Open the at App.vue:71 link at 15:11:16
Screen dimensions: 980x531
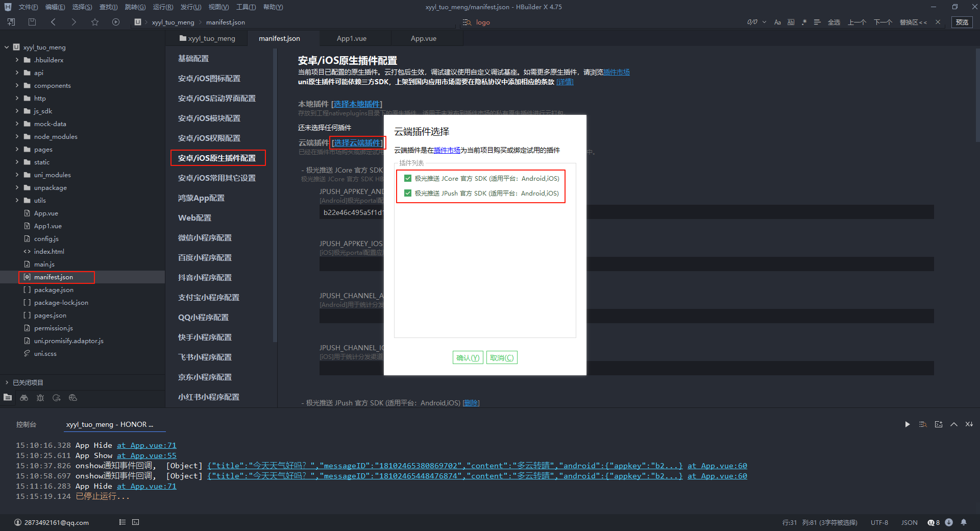(146, 486)
